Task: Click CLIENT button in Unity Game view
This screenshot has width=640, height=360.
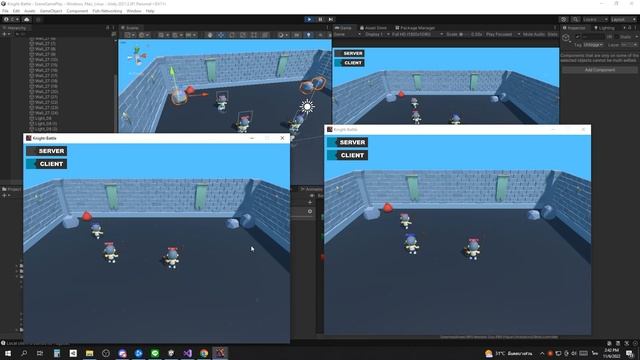Action: (x=349, y=63)
